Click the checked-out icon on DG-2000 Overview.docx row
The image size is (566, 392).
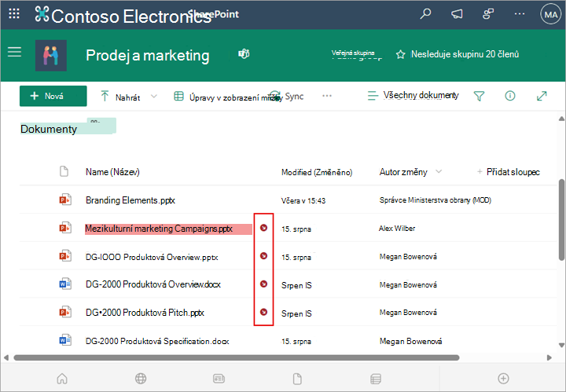264,284
